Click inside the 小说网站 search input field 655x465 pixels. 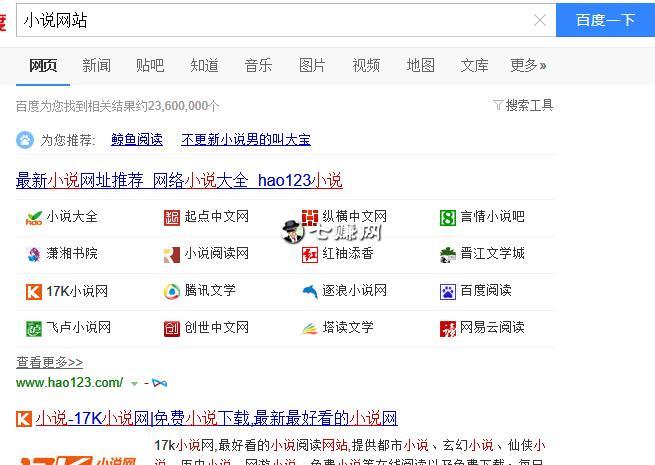(x=270, y=20)
